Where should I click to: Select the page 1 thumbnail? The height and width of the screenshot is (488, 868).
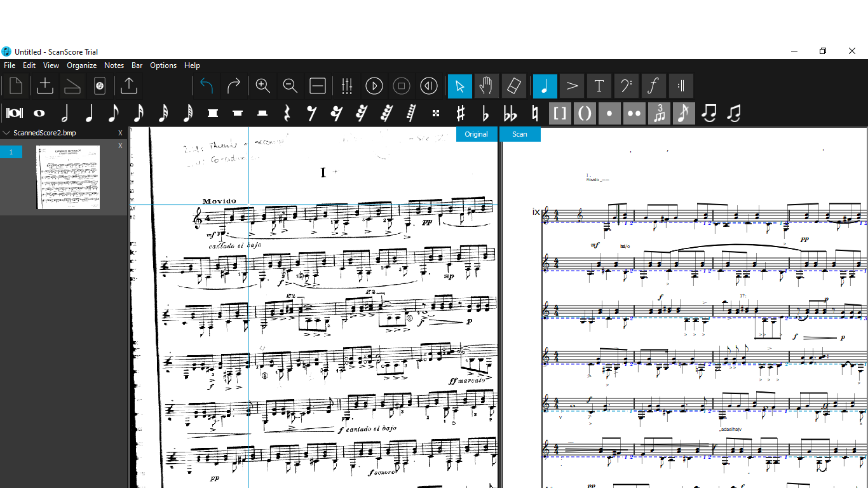[68, 177]
